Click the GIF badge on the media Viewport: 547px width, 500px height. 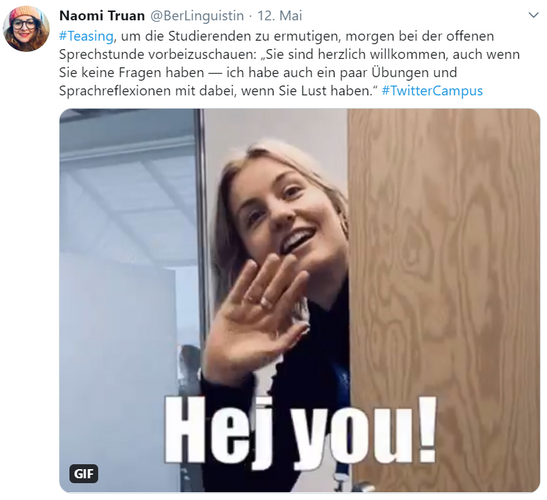pos(84,473)
